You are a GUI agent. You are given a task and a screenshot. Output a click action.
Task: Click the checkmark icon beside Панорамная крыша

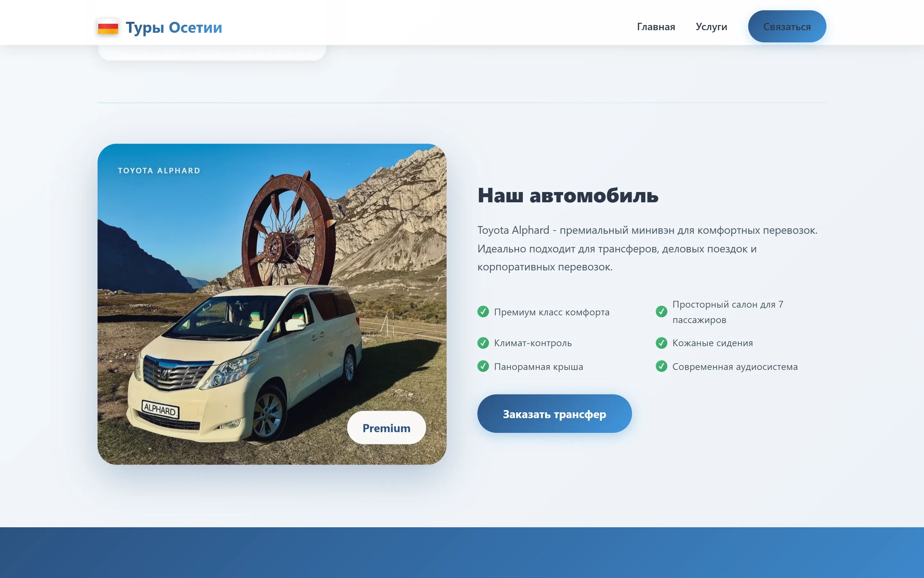click(483, 366)
